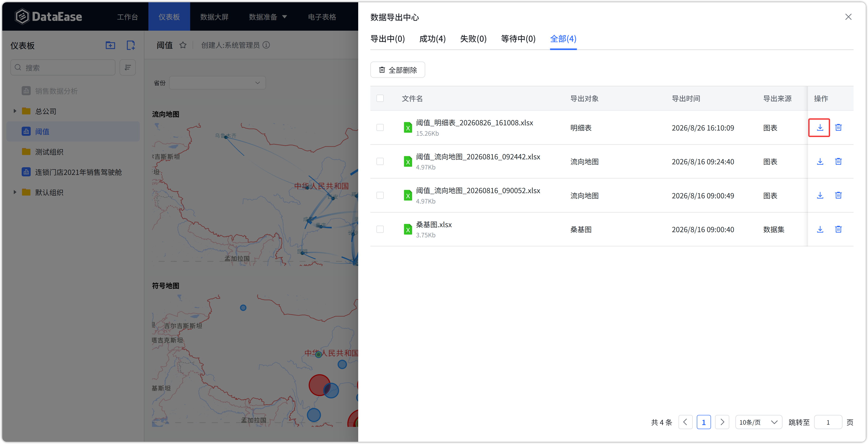Check the box for 阈值_流向地图_20260816_090052.xlsx
Screen dimensions: 868x444
(x=380, y=195)
